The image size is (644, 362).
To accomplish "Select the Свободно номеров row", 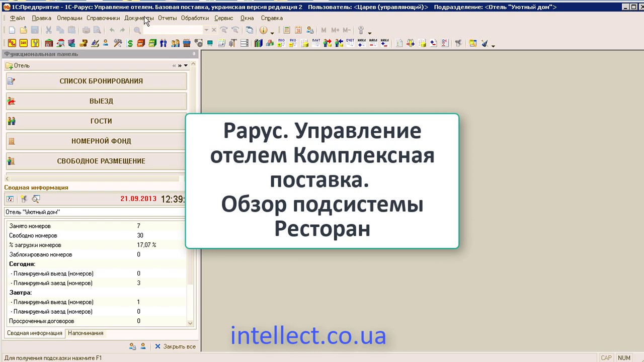I will [x=96, y=236].
